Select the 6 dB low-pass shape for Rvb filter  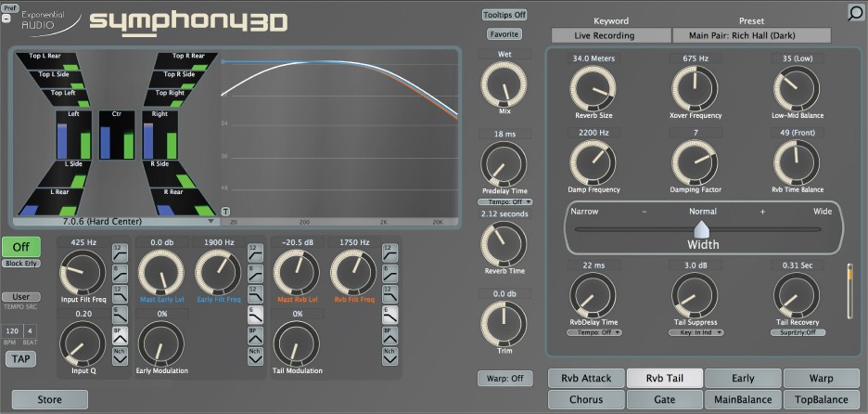pyautogui.click(x=389, y=315)
